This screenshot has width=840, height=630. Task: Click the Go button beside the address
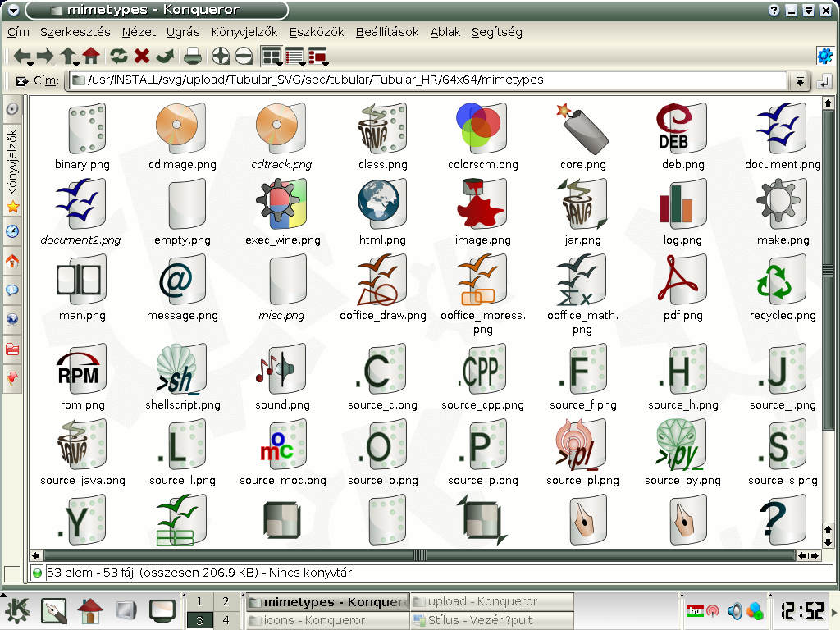point(824,81)
